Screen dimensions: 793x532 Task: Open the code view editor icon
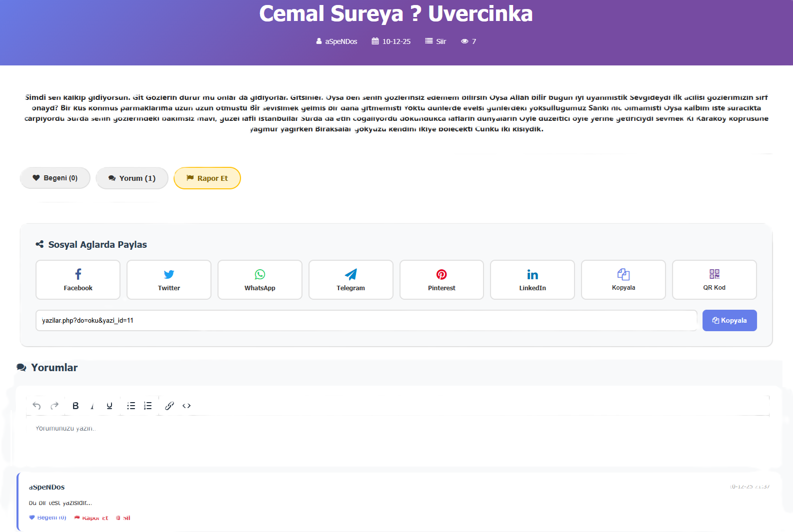click(x=186, y=406)
